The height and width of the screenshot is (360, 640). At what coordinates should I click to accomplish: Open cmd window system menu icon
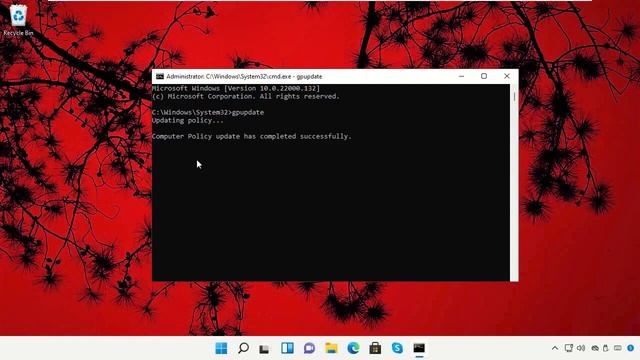tap(160, 76)
